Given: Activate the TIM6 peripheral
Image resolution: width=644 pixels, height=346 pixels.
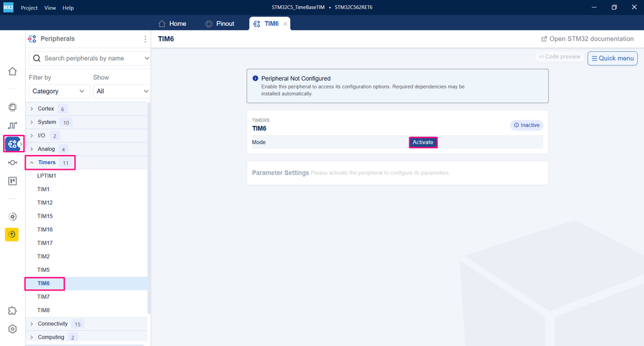Looking at the screenshot, I should (x=423, y=143).
